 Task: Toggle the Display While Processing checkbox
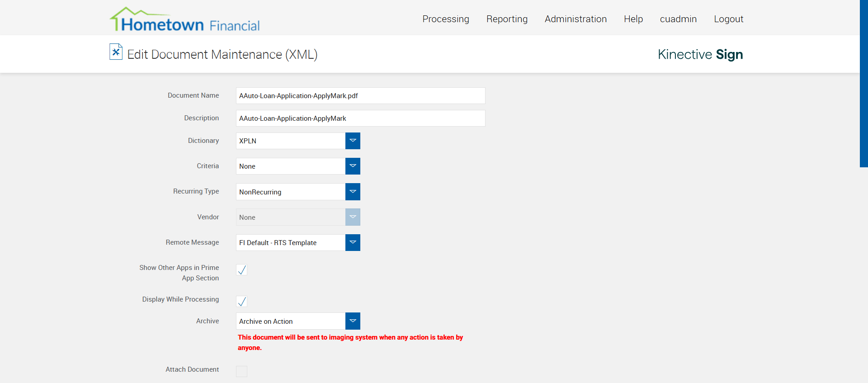click(x=242, y=302)
